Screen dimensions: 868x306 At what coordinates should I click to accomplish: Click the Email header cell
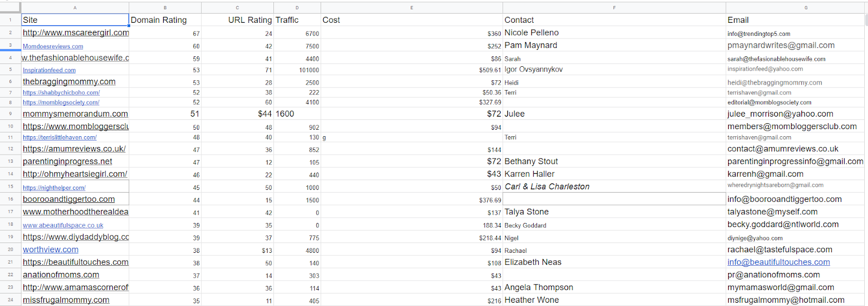pyautogui.click(x=795, y=20)
